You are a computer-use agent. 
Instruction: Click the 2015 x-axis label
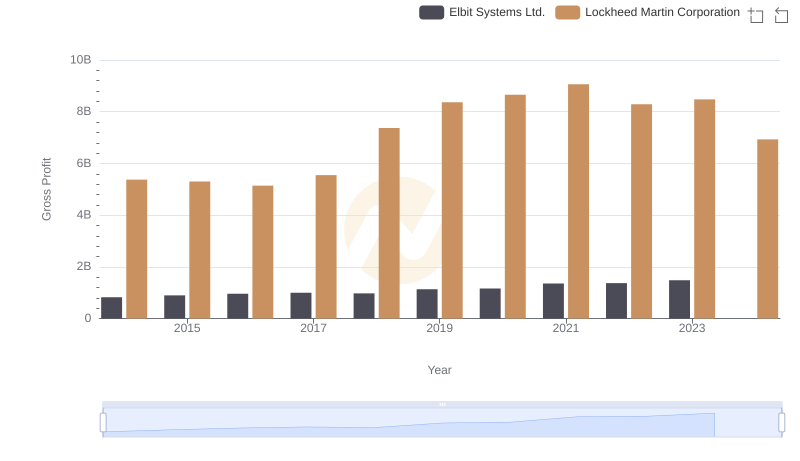187,328
